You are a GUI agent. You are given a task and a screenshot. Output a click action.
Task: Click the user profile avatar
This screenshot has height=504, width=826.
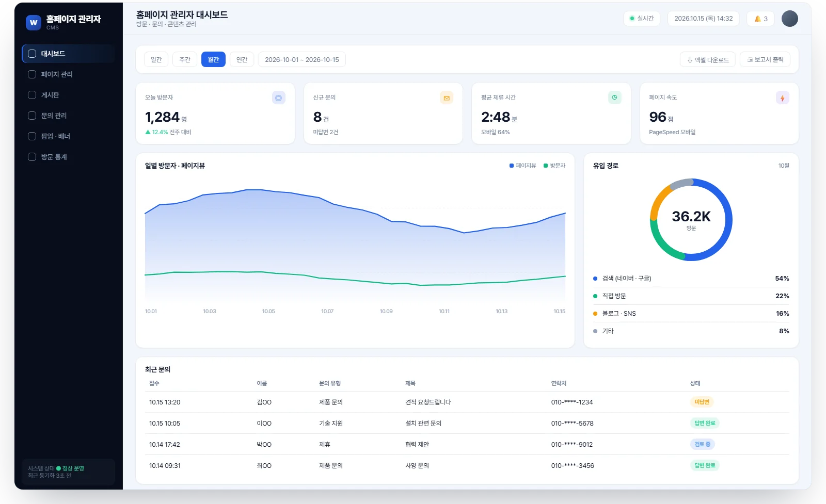[789, 19]
